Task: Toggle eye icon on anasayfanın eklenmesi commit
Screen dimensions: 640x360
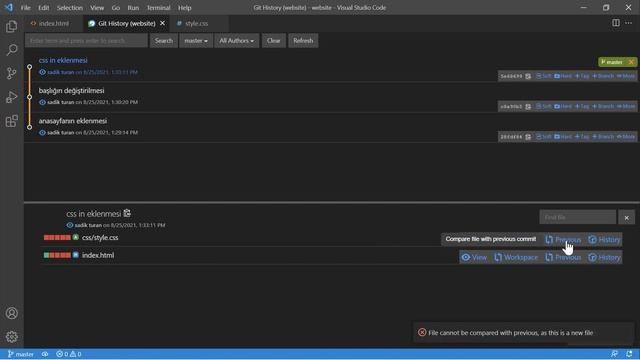Action: pyautogui.click(x=42, y=132)
